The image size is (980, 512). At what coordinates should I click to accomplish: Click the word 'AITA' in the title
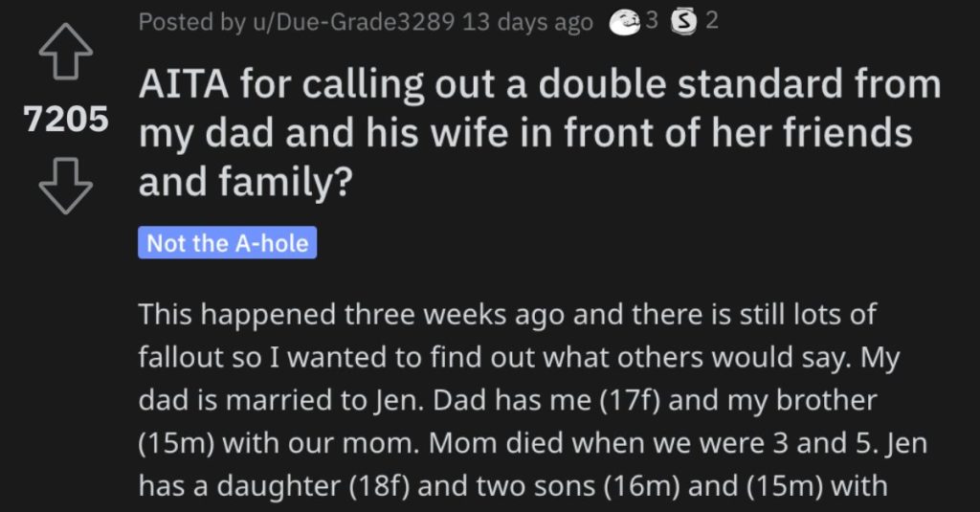click(184, 84)
